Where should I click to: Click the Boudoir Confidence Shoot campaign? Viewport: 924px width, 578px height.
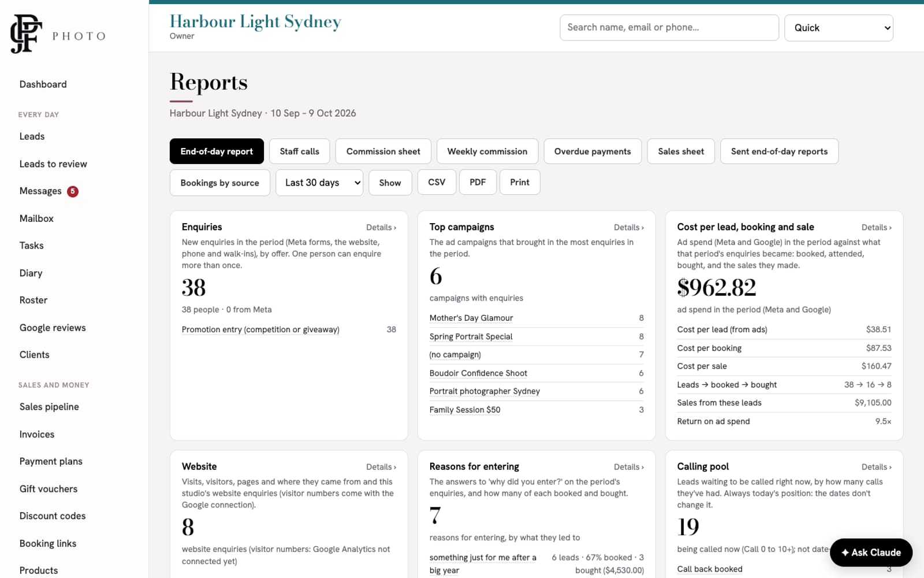click(478, 373)
